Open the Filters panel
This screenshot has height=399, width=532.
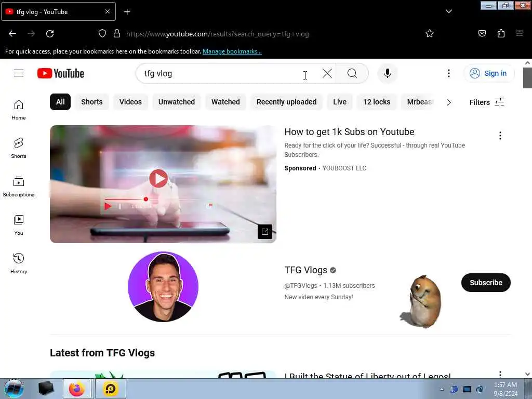pyautogui.click(x=486, y=102)
